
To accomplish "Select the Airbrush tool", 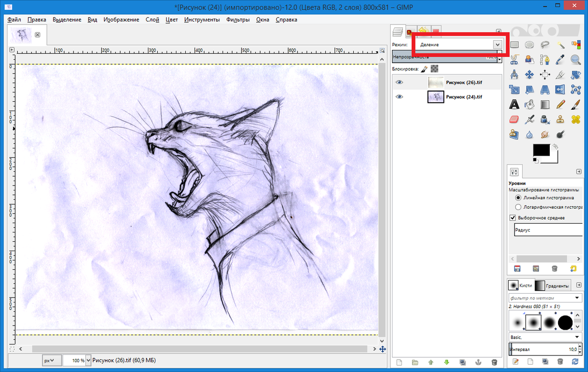I will (x=530, y=119).
